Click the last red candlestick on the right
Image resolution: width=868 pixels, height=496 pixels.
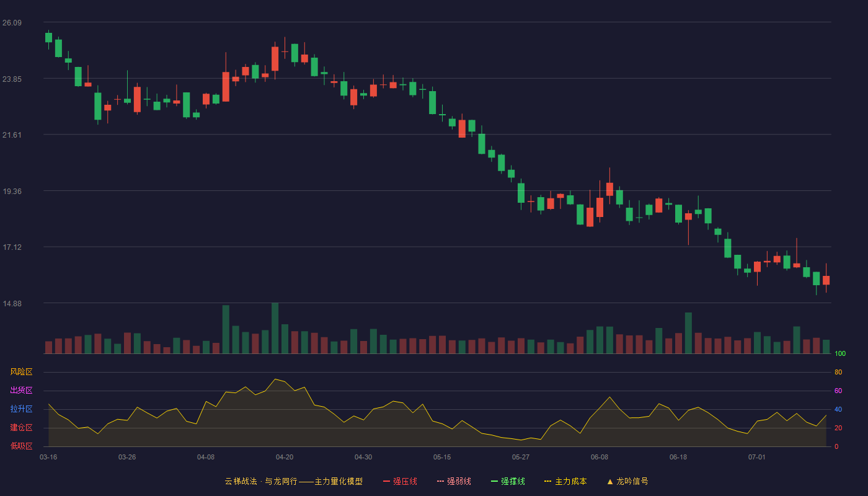click(826, 280)
